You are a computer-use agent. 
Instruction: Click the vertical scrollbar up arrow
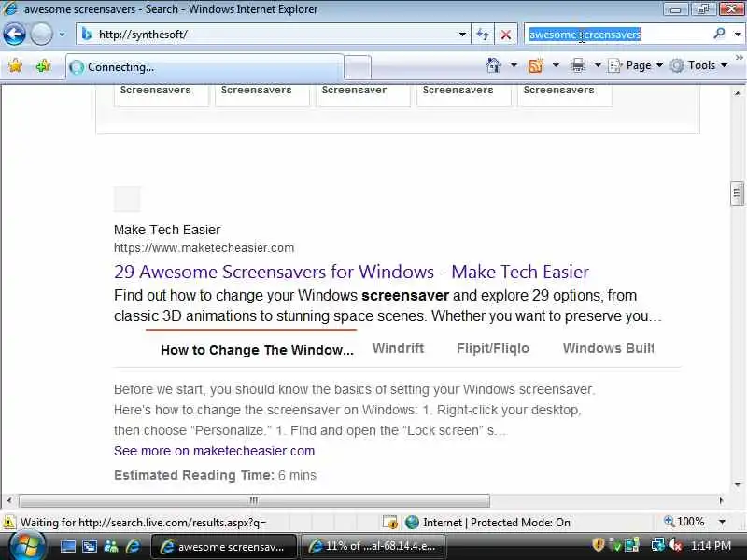coord(737,93)
